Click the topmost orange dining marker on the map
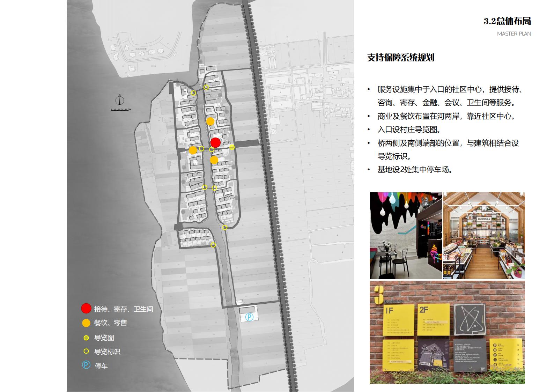Screen dimensions: 554x392 210,121
